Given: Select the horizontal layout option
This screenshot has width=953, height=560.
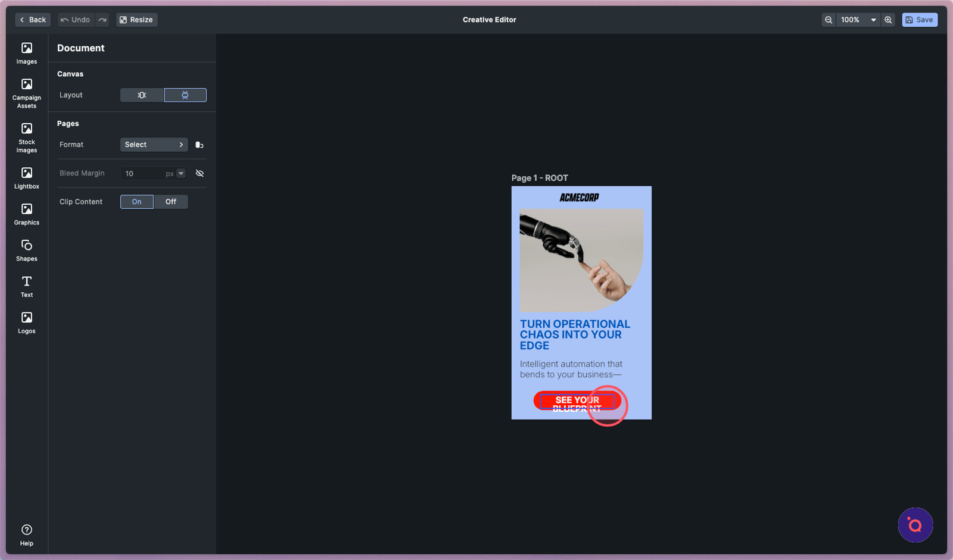Looking at the screenshot, I should 142,95.
